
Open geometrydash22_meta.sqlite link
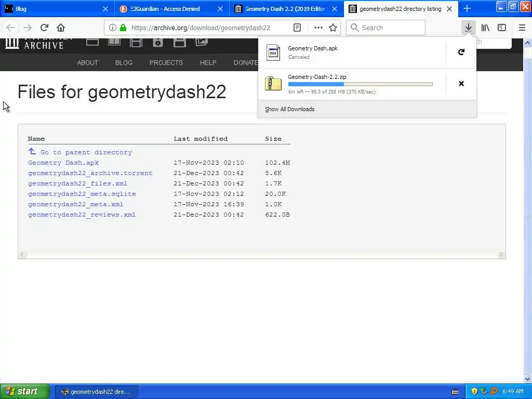point(82,194)
